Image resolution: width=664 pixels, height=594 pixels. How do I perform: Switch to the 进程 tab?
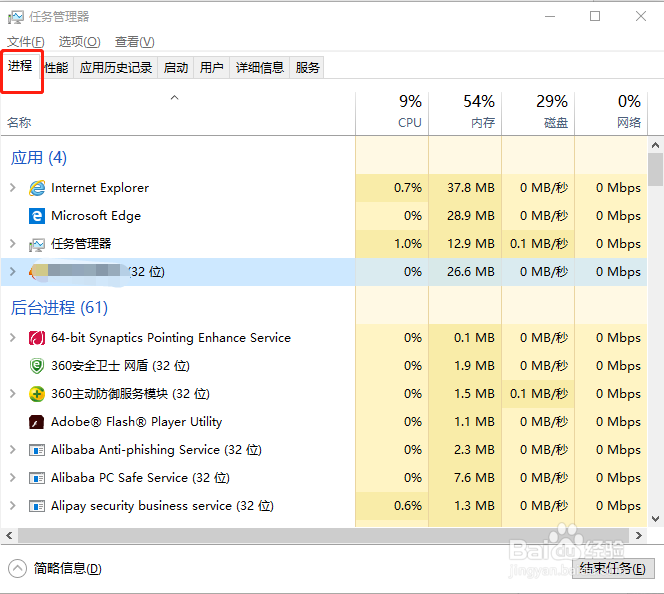click(20, 66)
